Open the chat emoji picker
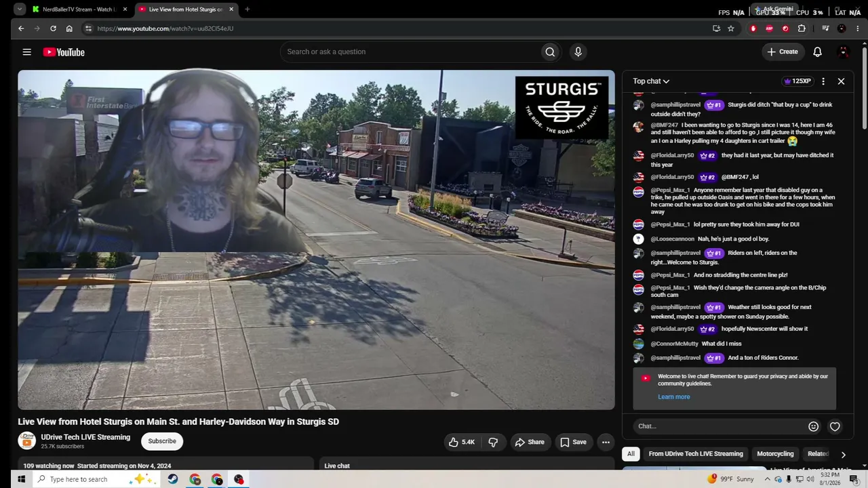The height and width of the screenshot is (488, 868). click(813, 426)
